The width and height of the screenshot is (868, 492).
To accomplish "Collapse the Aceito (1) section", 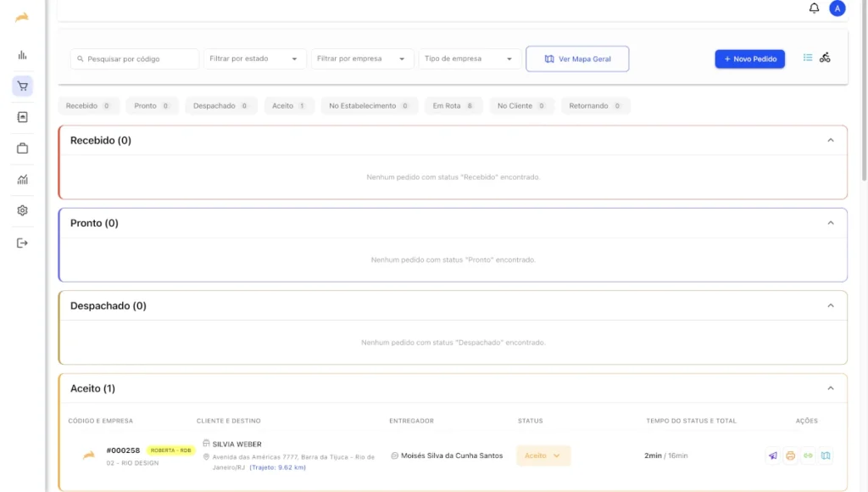I will tap(831, 389).
